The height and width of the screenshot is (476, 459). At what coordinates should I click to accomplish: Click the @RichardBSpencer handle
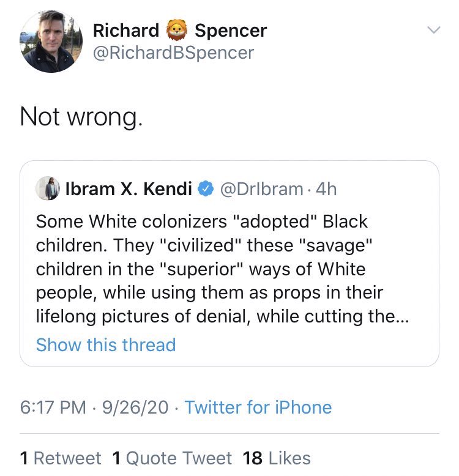pos(173,53)
